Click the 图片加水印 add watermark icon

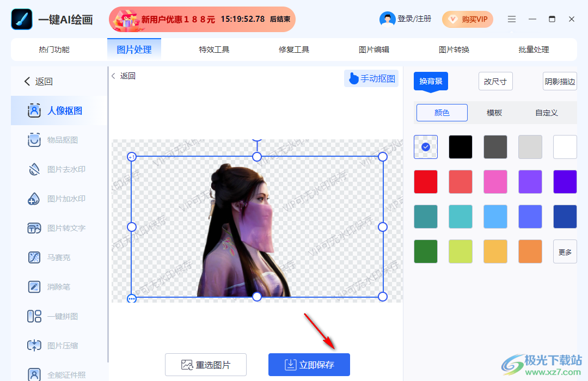click(x=34, y=199)
